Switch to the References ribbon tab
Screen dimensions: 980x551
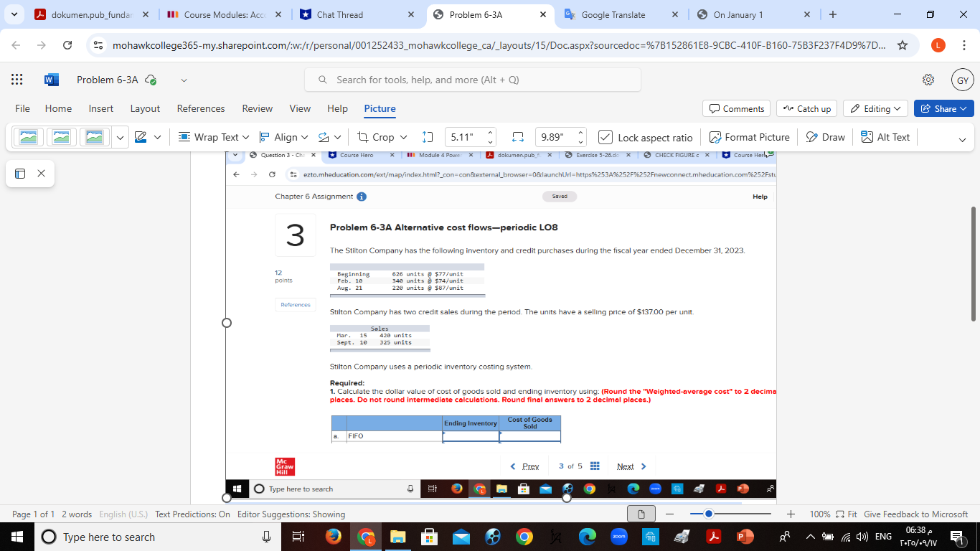201,108
